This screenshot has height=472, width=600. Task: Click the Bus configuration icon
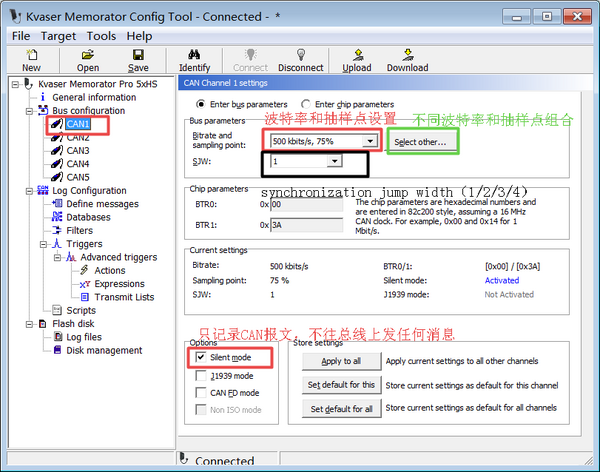pyautogui.click(x=43, y=110)
